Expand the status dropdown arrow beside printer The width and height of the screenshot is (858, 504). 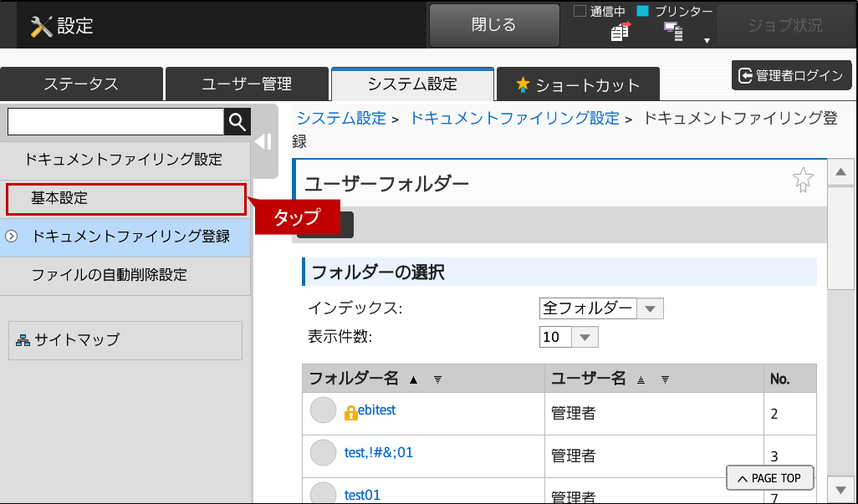point(707,40)
